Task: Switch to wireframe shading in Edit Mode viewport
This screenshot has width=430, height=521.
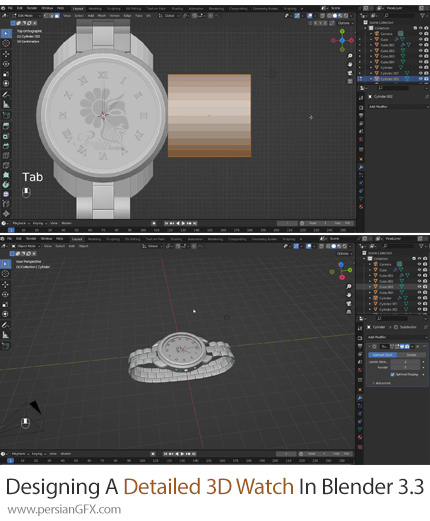Action: (x=330, y=15)
